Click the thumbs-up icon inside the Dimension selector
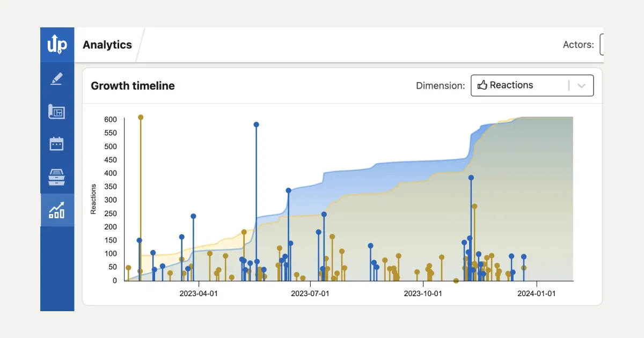This screenshot has height=338, width=644. pyautogui.click(x=482, y=85)
